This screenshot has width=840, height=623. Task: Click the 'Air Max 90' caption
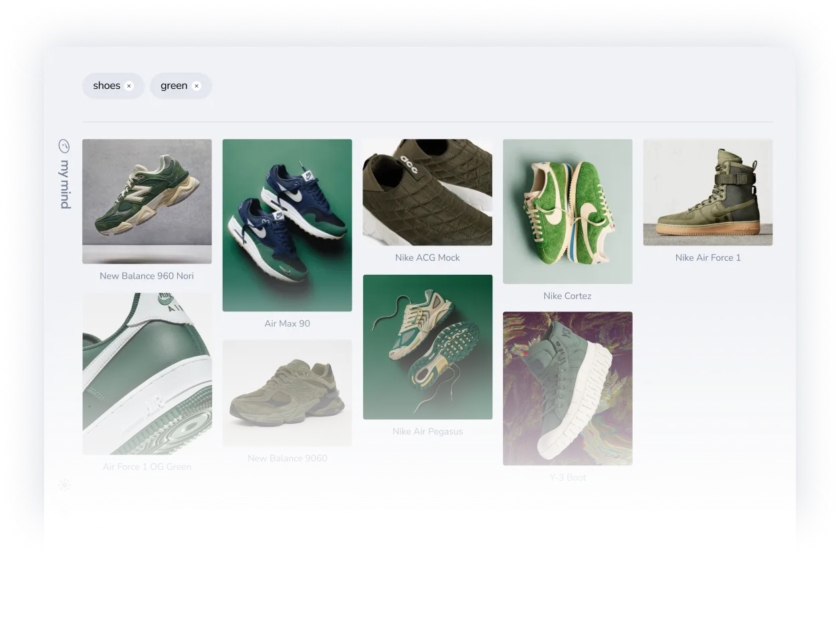click(287, 324)
